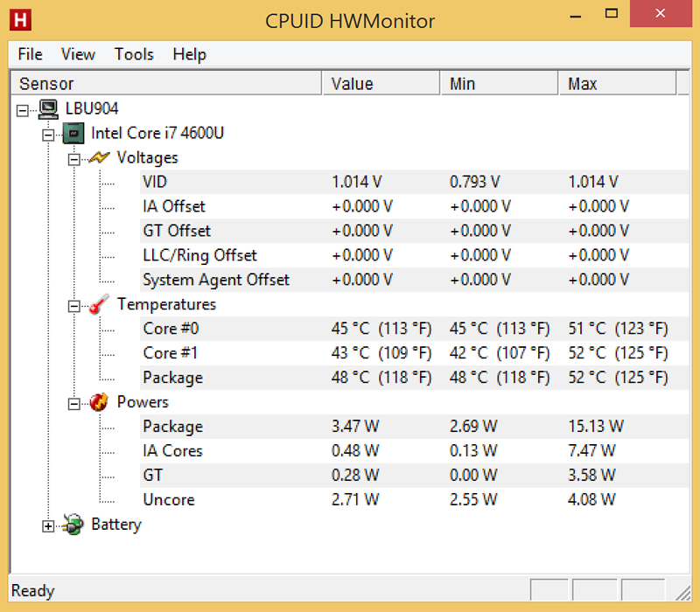This screenshot has height=612, width=700.
Task: Click the Value column header
Action: click(381, 83)
